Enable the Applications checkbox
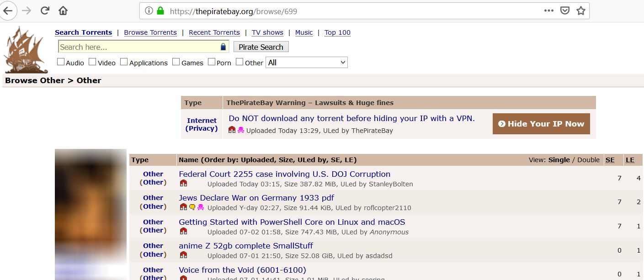This screenshot has height=280, width=644. click(x=124, y=62)
